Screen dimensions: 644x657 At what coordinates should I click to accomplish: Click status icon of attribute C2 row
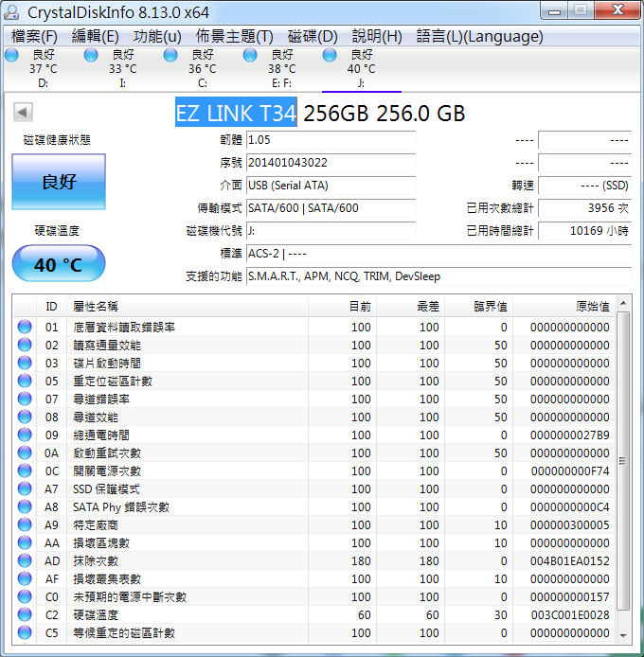point(25,614)
